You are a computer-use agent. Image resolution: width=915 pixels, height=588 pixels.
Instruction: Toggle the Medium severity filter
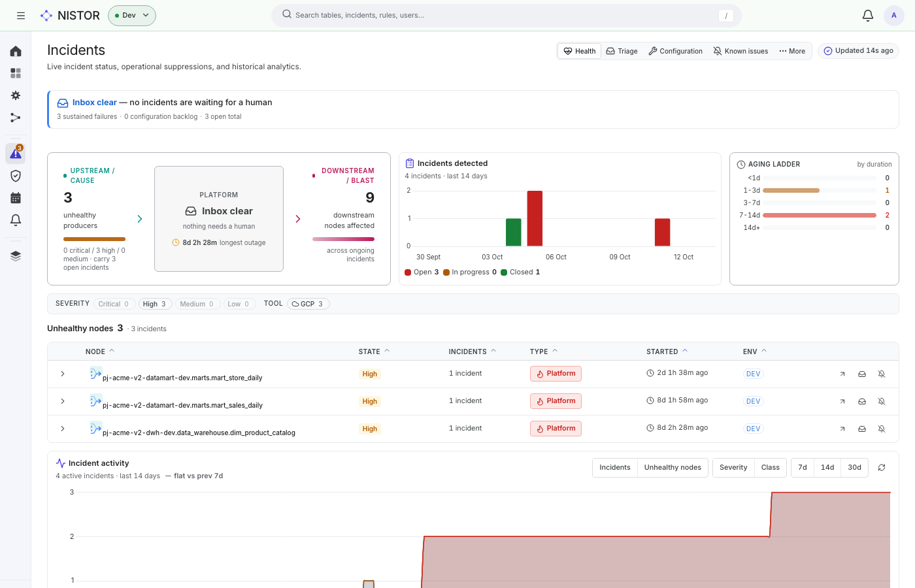coord(197,304)
